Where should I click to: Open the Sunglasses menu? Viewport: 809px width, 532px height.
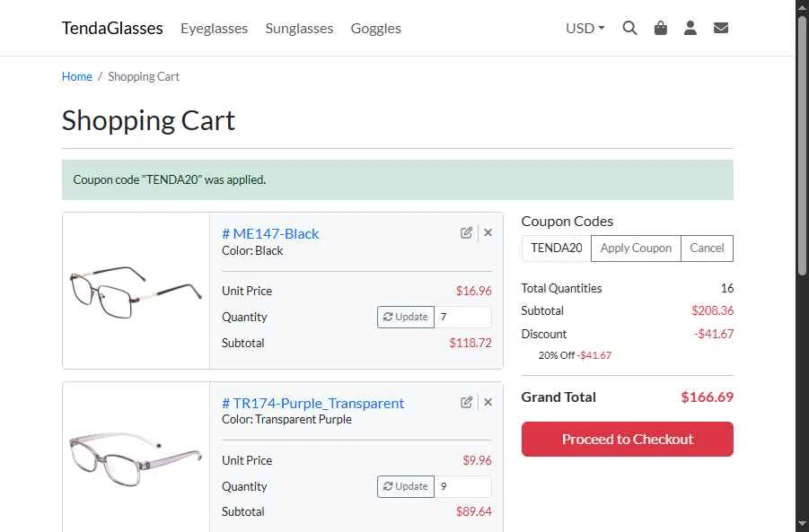tap(299, 29)
